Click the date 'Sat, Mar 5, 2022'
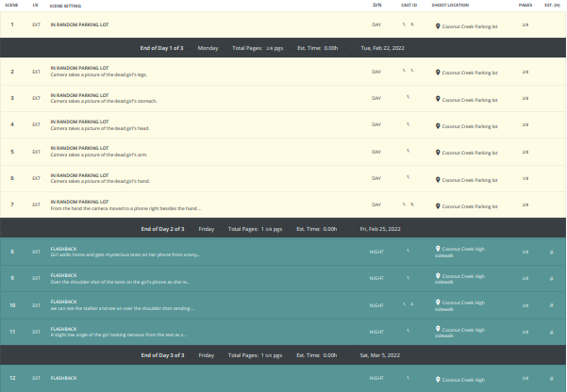 click(379, 355)
